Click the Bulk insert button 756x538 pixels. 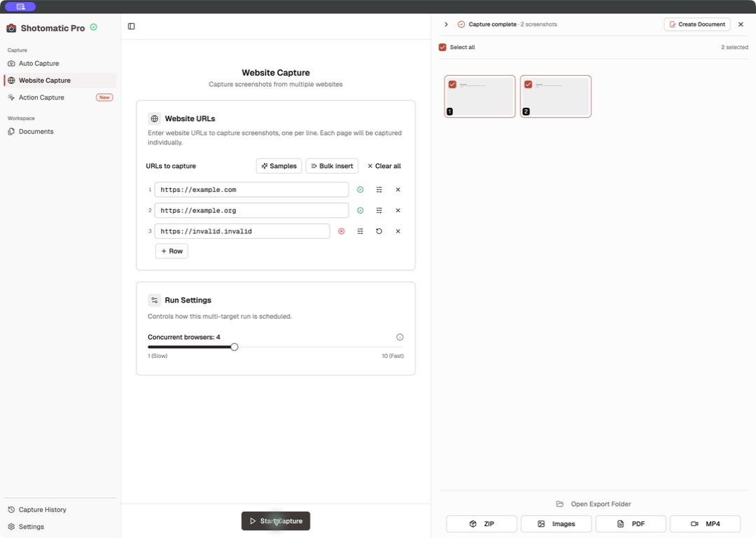click(332, 166)
